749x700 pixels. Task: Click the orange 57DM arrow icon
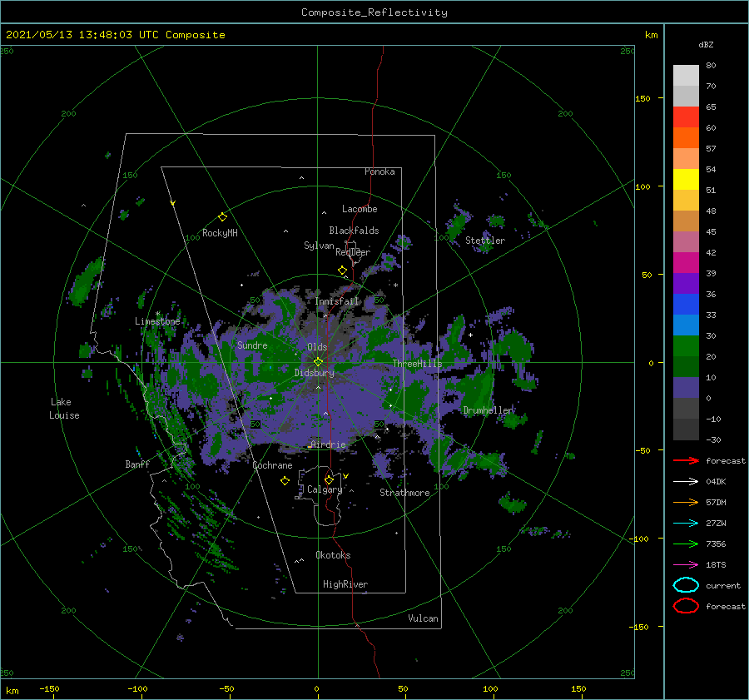coord(686,502)
